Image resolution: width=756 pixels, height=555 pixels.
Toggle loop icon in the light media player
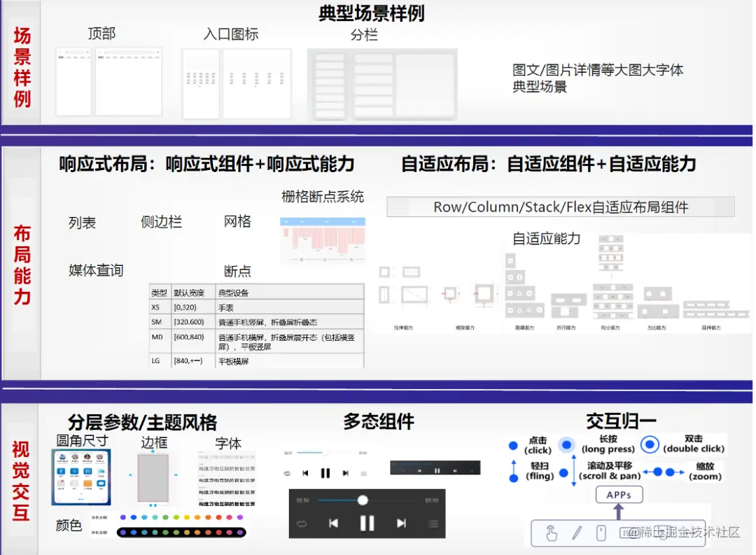288,474
